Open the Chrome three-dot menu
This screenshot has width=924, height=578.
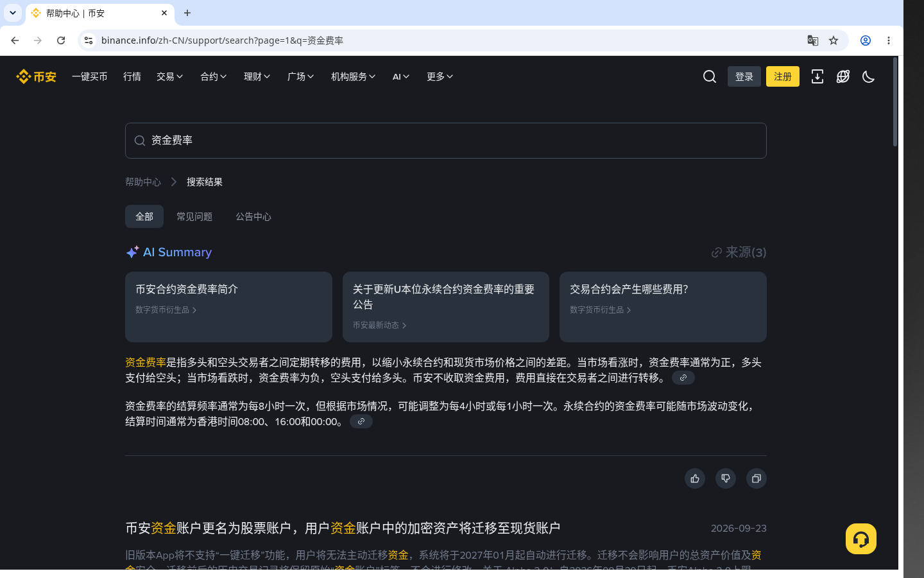[889, 40]
